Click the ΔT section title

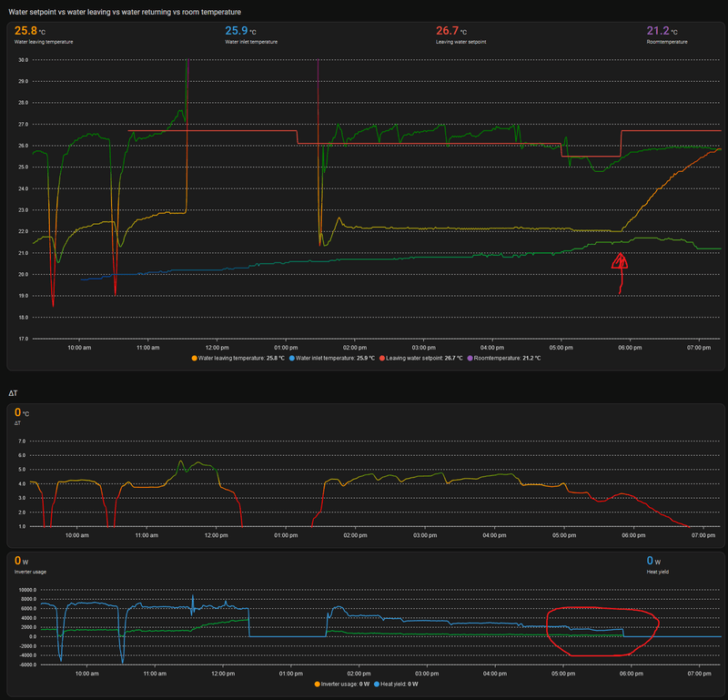pyautogui.click(x=13, y=393)
